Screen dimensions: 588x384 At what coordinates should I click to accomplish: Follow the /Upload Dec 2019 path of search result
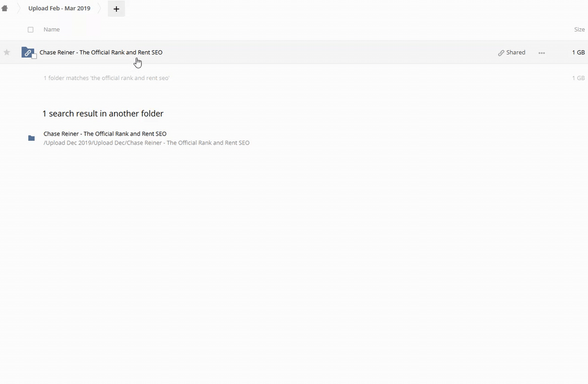pos(147,143)
